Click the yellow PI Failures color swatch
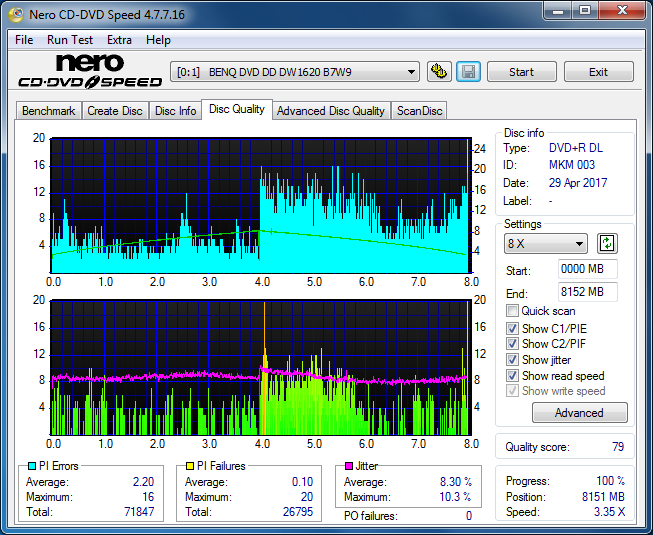The width and height of the screenshot is (653, 535). point(189,466)
